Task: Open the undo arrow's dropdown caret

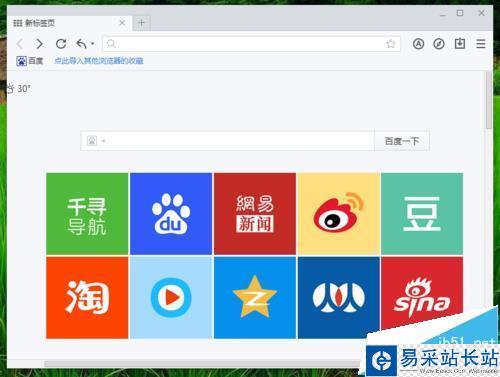Action: (x=92, y=44)
